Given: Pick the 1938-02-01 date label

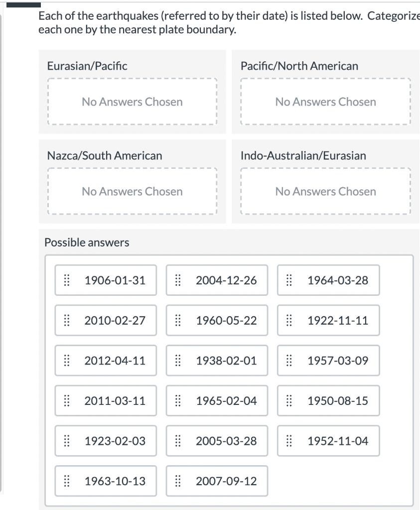Looking at the screenshot, I should click(226, 361).
